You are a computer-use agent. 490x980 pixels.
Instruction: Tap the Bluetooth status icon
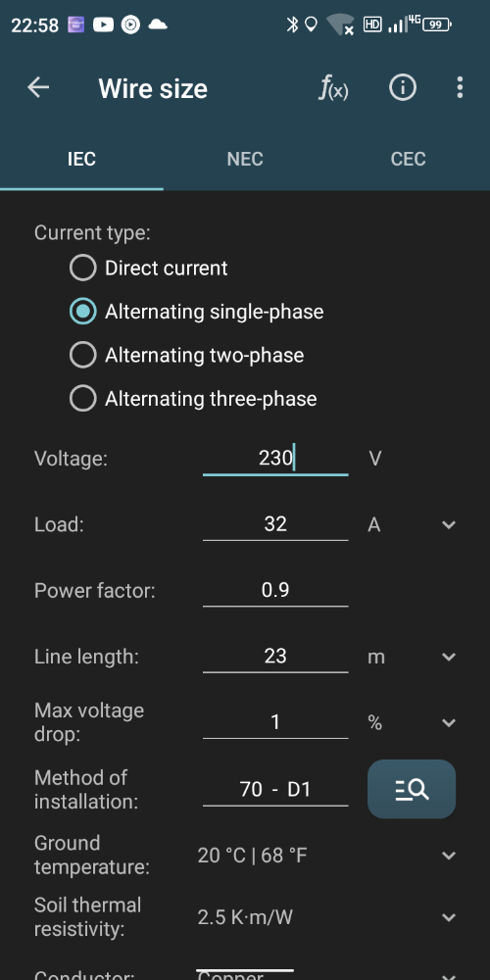pos(291,25)
